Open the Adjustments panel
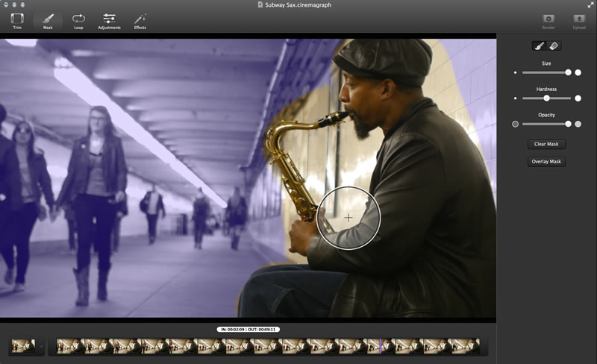This screenshot has width=597, height=364. [x=109, y=20]
